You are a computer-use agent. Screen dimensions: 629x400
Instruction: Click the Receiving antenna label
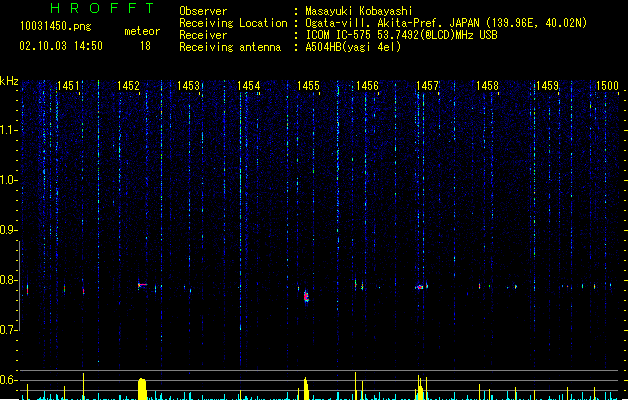(x=230, y=47)
